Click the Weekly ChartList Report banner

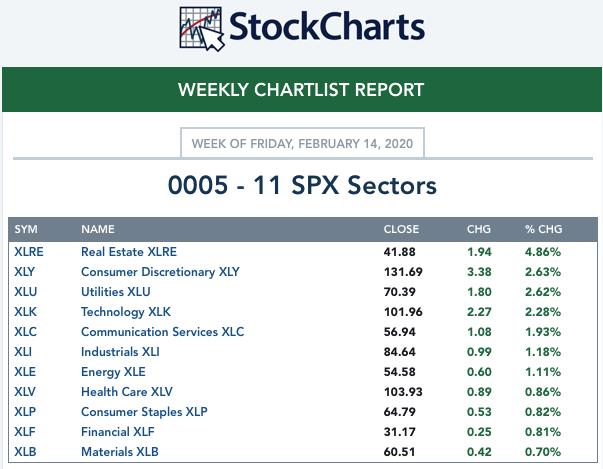pyautogui.click(x=302, y=90)
